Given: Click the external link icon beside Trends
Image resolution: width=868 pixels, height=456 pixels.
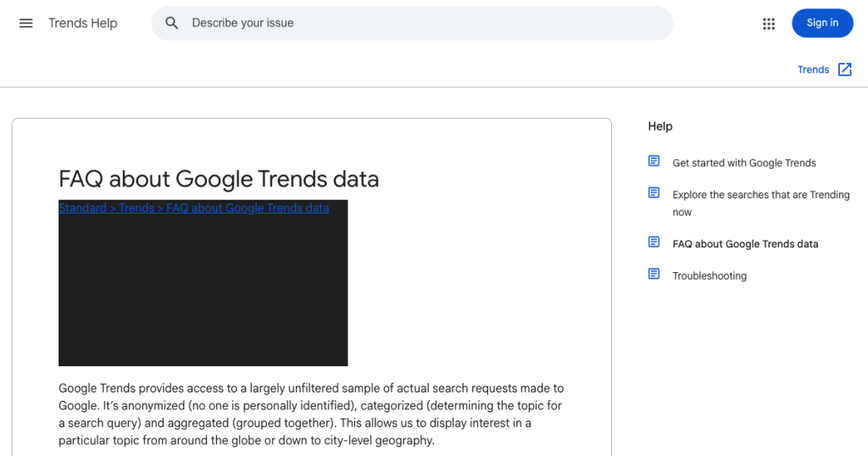Looking at the screenshot, I should click(x=845, y=70).
